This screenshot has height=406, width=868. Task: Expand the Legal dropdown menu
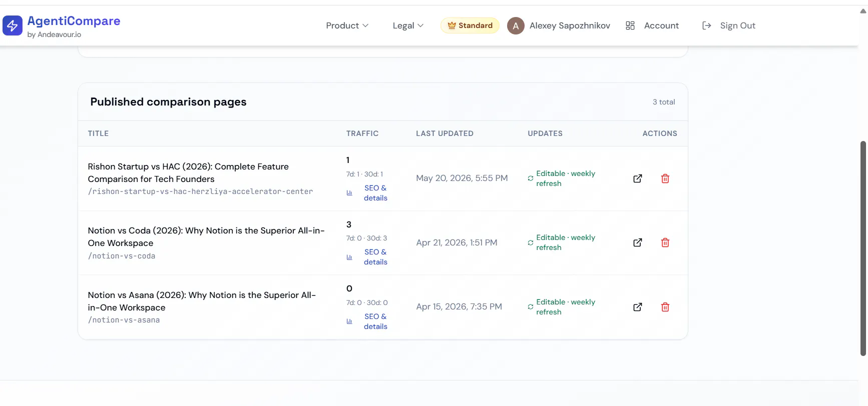408,25
